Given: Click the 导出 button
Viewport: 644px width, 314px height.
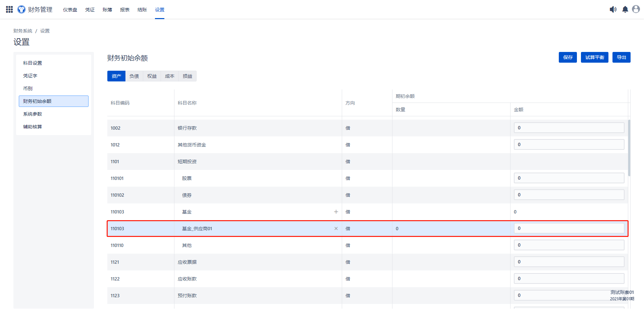Looking at the screenshot, I should [x=622, y=57].
